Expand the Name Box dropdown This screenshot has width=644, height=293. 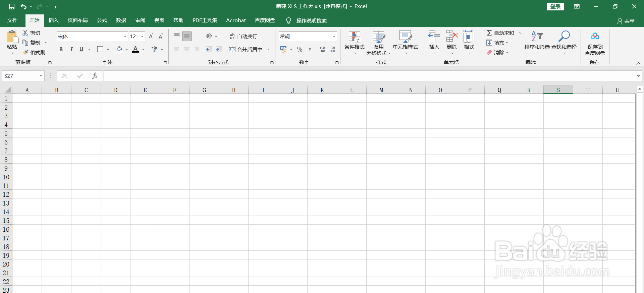[x=41, y=76]
